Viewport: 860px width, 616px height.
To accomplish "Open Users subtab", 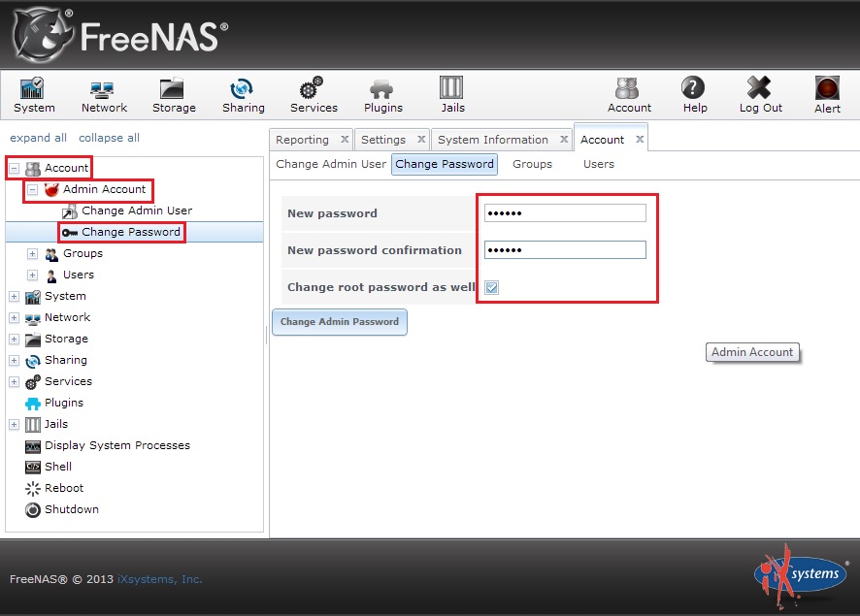I will pyautogui.click(x=598, y=164).
